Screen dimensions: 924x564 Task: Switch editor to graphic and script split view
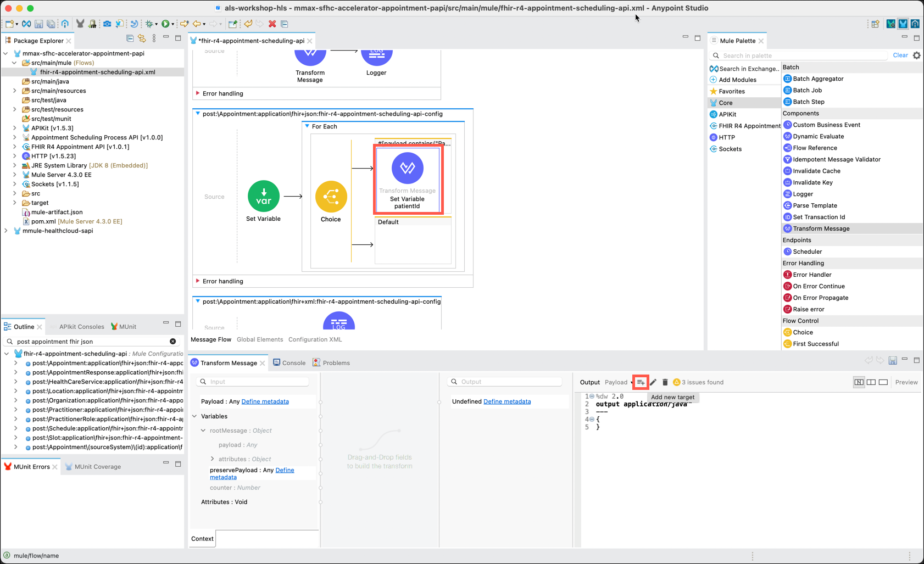[859, 382]
